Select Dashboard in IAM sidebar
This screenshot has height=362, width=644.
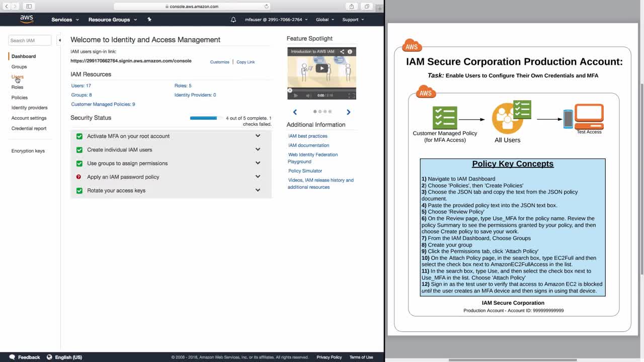(24, 56)
